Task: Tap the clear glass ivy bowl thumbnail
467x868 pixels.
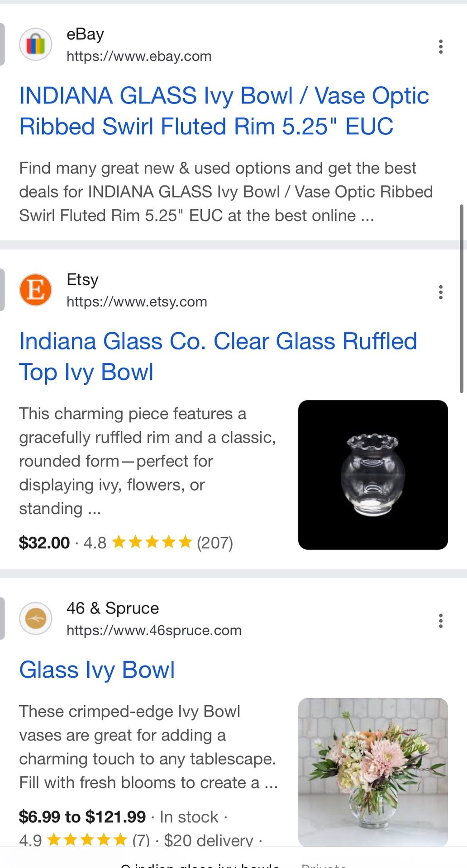Action: pyautogui.click(x=373, y=475)
